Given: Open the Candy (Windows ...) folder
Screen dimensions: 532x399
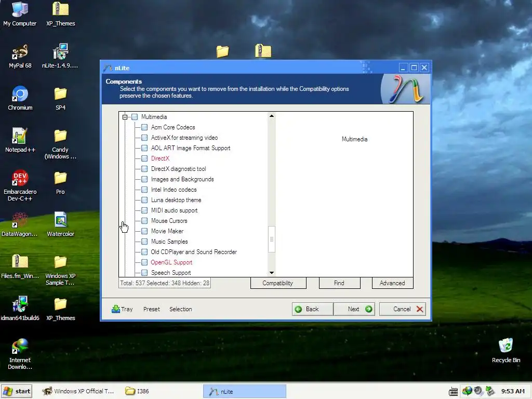Looking at the screenshot, I should coord(60,143).
